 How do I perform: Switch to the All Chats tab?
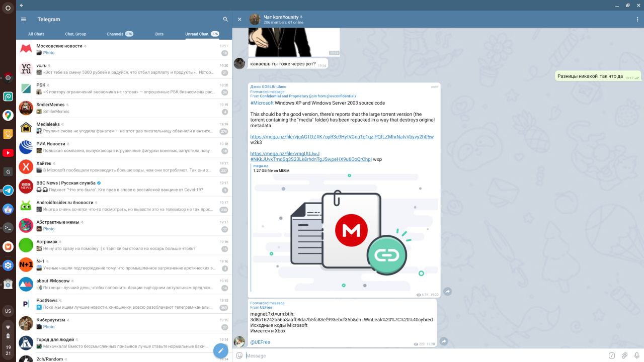tap(36, 34)
